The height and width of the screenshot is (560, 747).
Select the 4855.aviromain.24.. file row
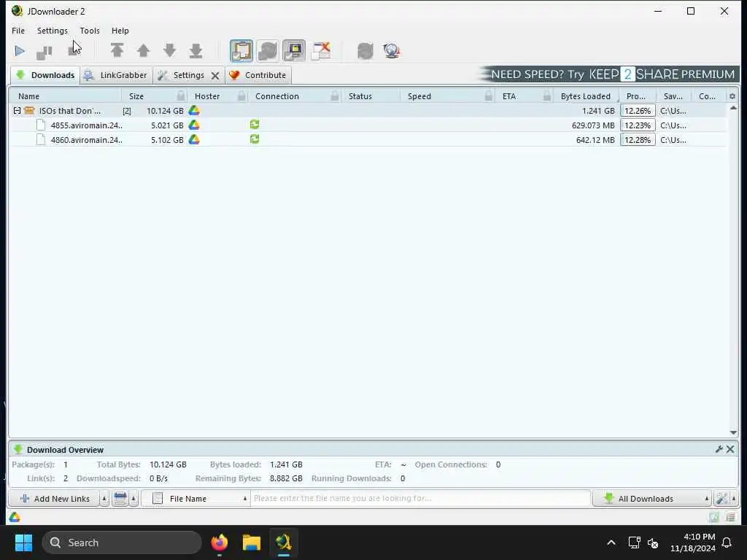[x=368, y=125]
